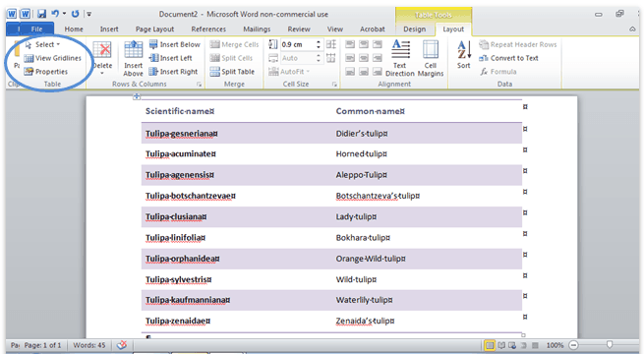Image resolution: width=644 pixels, height=354 pixels.
Task: Open the Page Layout tab
Action: [154, 29]
